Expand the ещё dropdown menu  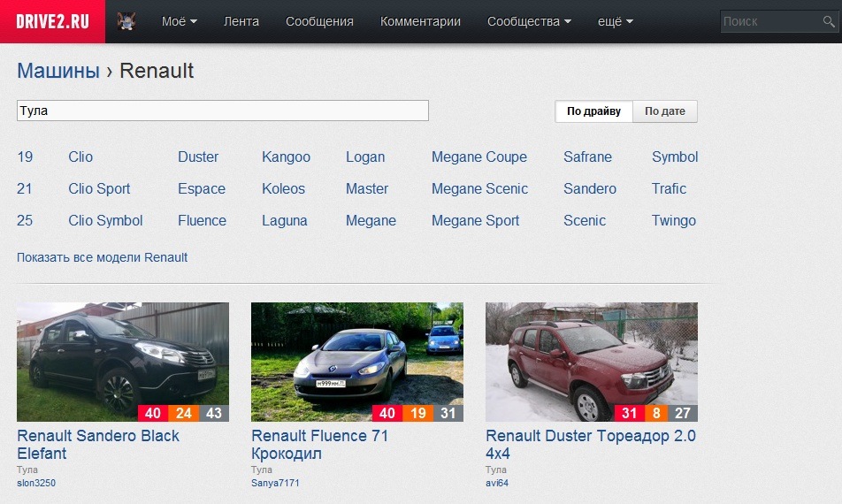pyautogui.click(x=616, y=21)
